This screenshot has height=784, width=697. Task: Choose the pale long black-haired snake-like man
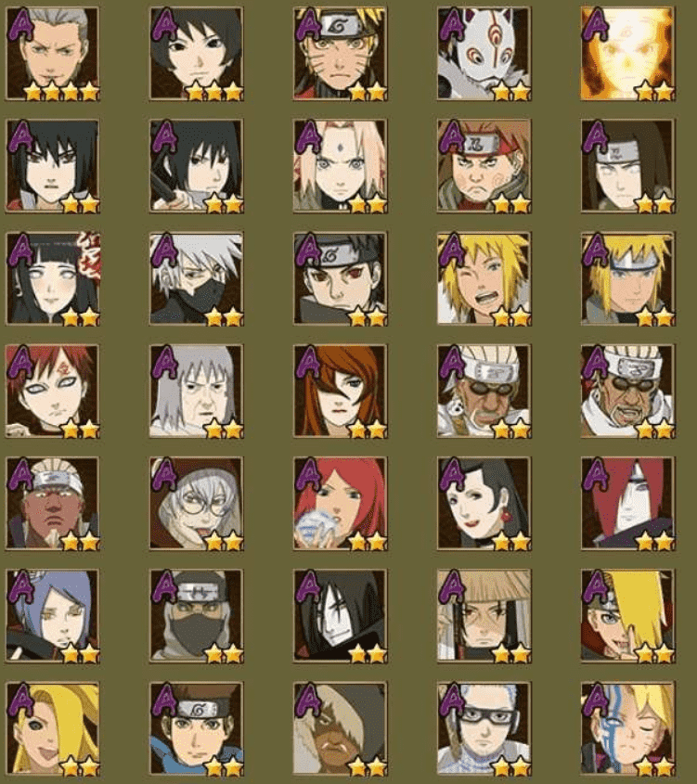340,616
